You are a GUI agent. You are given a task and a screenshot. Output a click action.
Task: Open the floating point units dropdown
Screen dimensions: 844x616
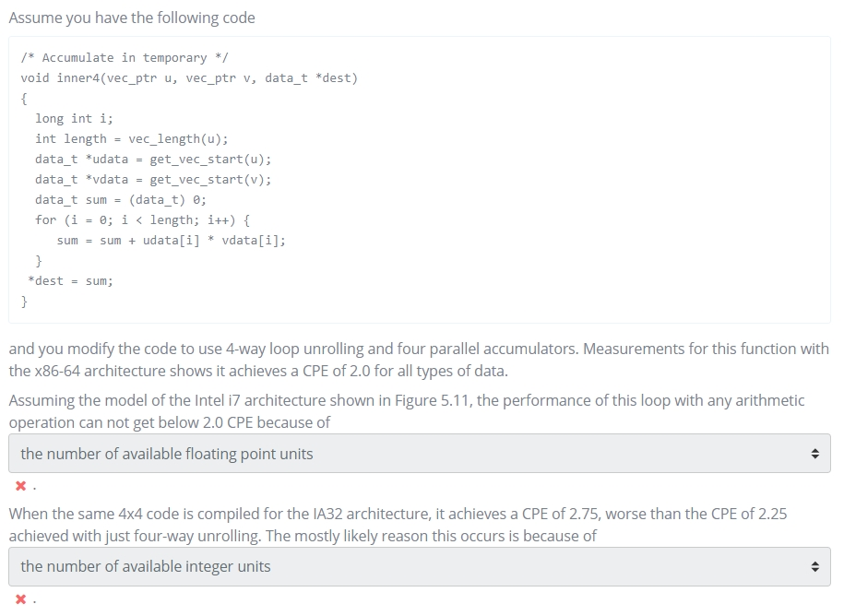(415, 453)
